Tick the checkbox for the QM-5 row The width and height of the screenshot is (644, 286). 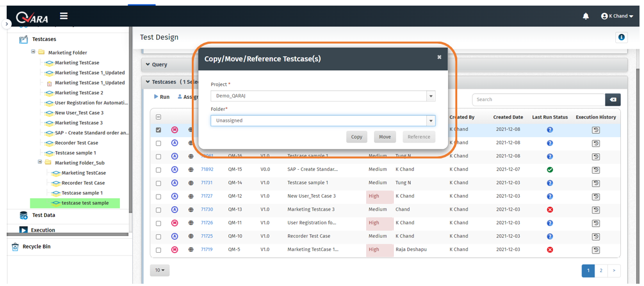tap(158, 249)
